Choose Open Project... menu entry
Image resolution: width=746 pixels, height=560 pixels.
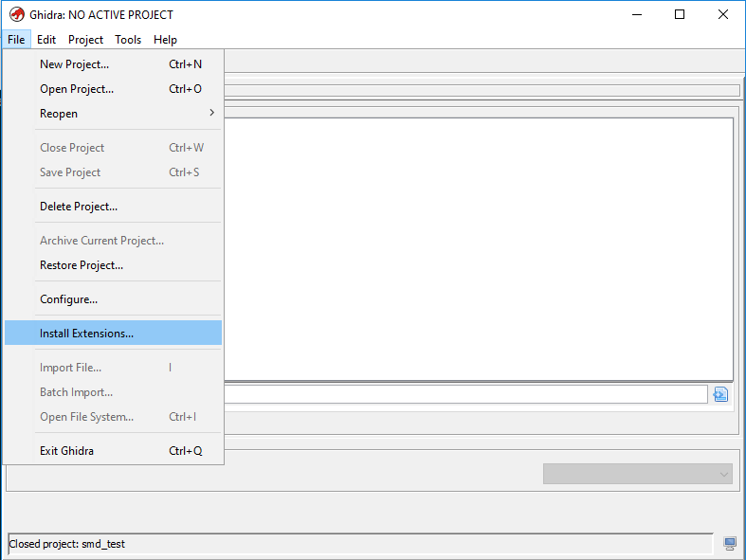pos(113,89)
